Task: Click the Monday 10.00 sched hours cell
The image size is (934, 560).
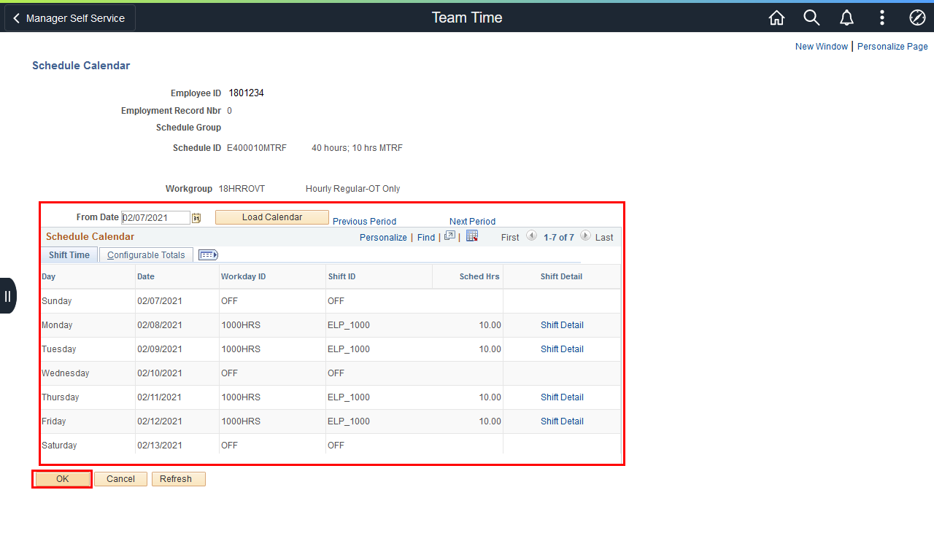Action: [490, 325]
